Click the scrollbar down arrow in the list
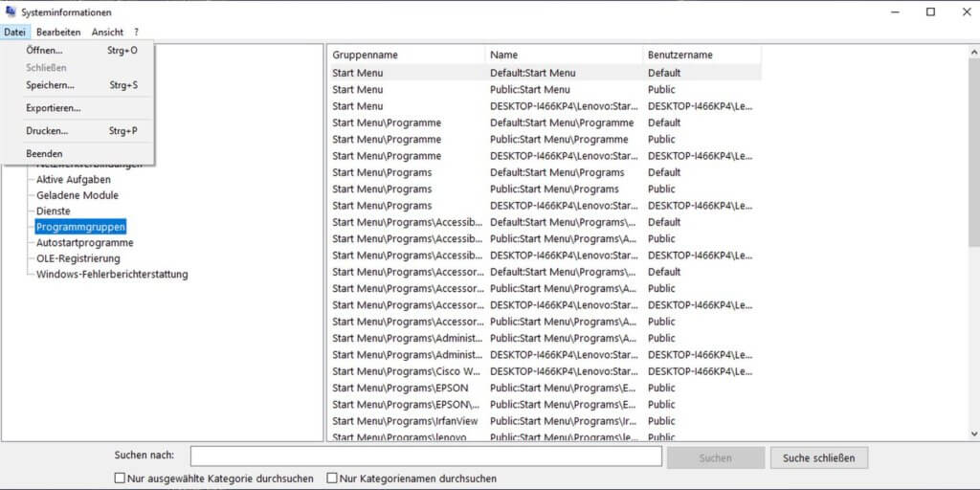The image size is (980, 490). (x=973, y=434)
